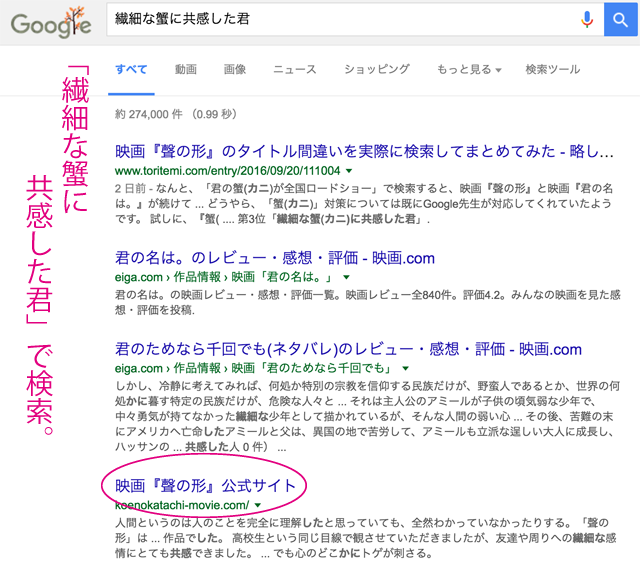The image size is (640, 562).
Task: Open the 映画『聲の形』のタイトル間違い result link
Action: pyautogui.click(x=364, y=151)
